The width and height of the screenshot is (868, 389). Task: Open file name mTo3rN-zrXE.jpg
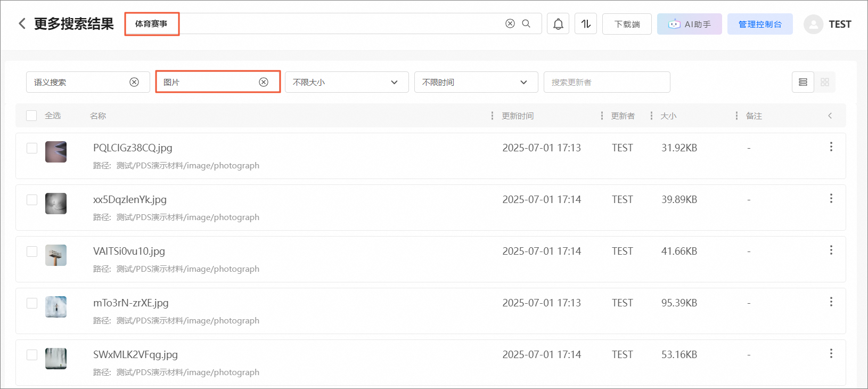click(x=131, y=303)
